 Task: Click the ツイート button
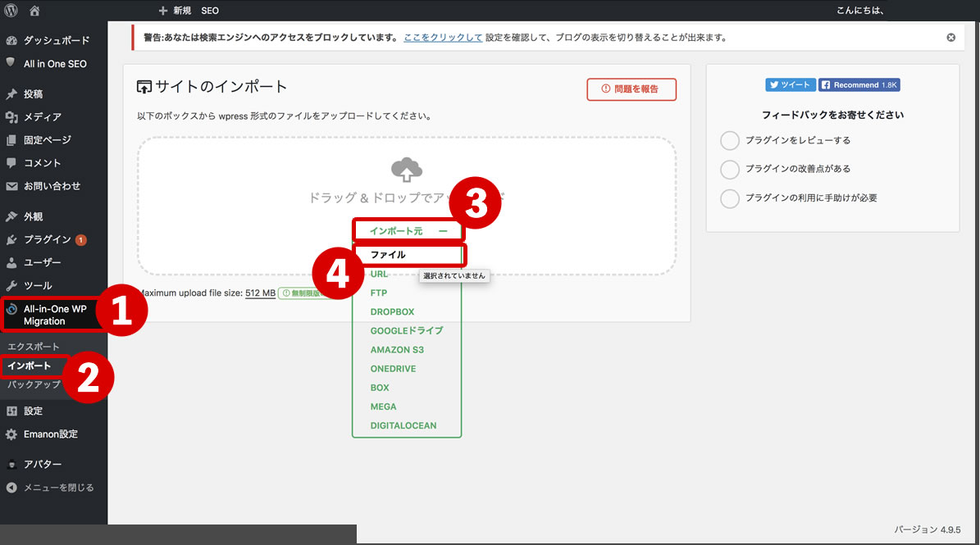point(790,85)
